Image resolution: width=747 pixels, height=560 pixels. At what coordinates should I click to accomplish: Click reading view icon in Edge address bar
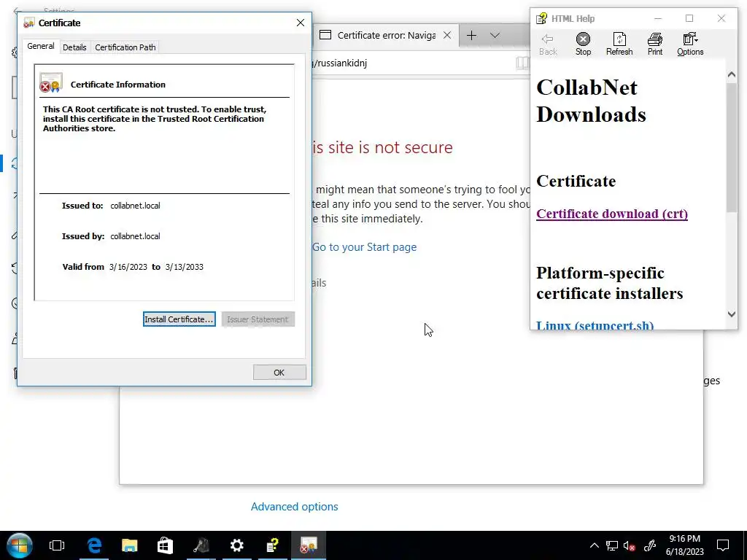point(522,63)
